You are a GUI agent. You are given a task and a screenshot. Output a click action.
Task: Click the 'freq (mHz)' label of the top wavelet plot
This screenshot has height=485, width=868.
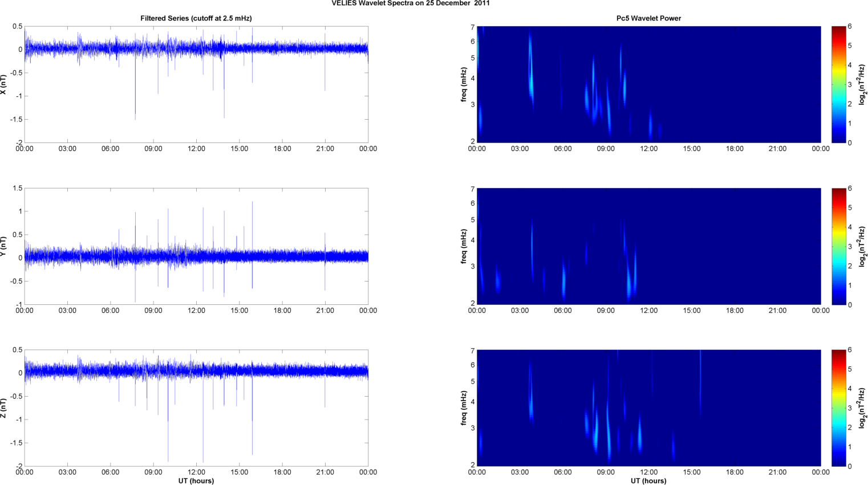click(464, 84)
